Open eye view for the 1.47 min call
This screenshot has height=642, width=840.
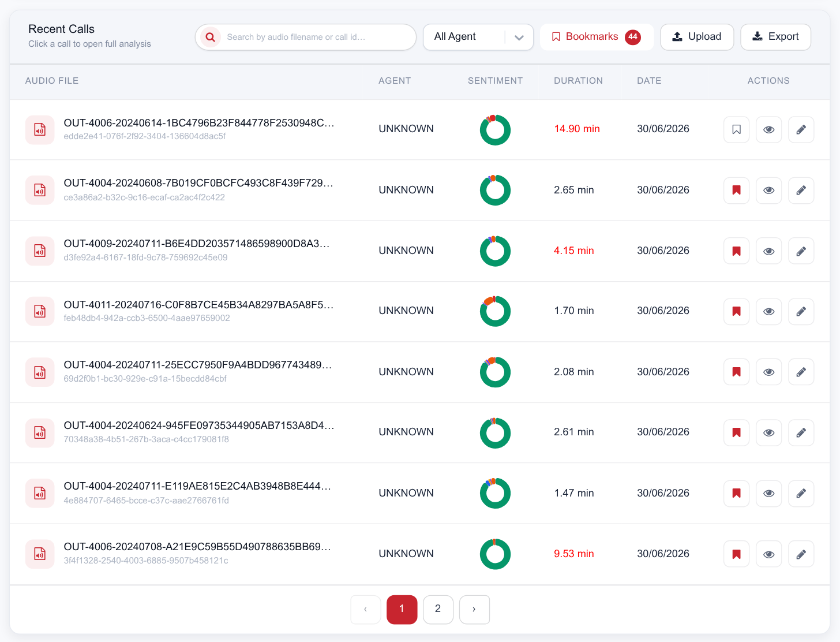769,494
